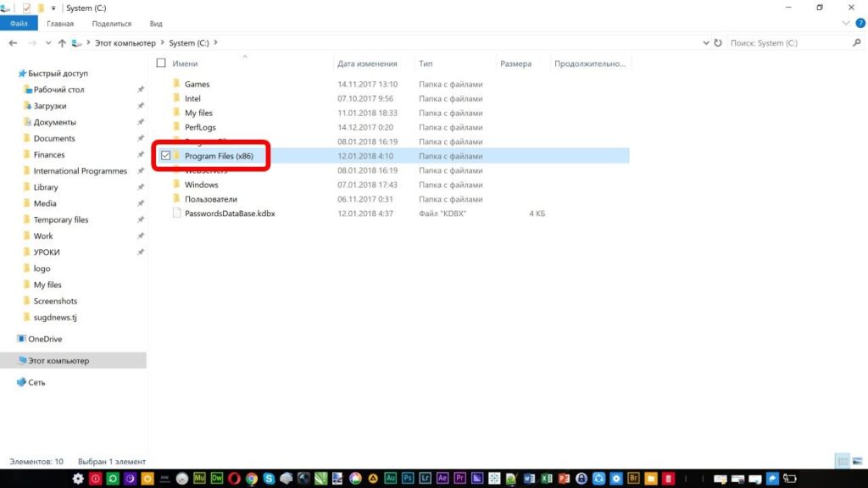Open Загрузки in the sidebar
Viewport: 868px width, 488px height.
(x=50, y=106)
